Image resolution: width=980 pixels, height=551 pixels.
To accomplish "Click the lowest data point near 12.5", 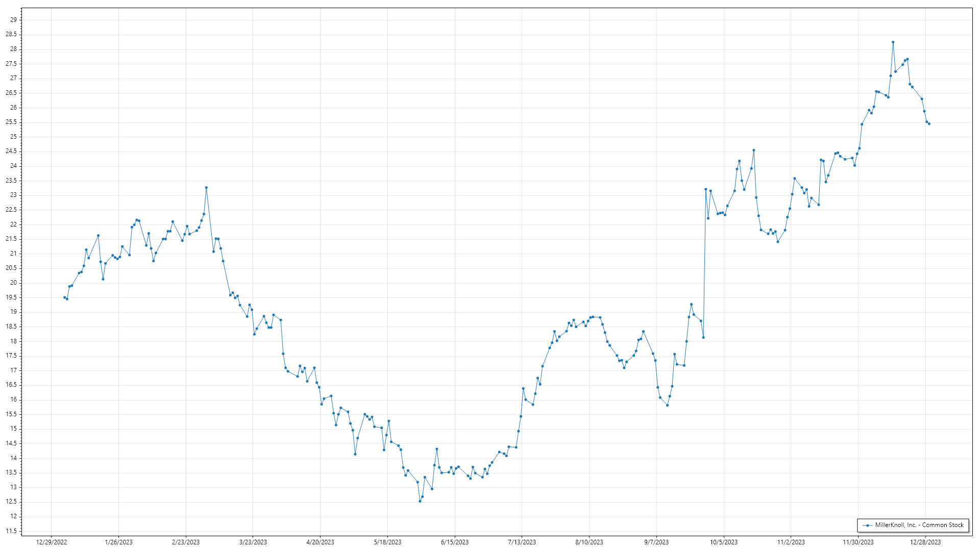I will point(420,501).
